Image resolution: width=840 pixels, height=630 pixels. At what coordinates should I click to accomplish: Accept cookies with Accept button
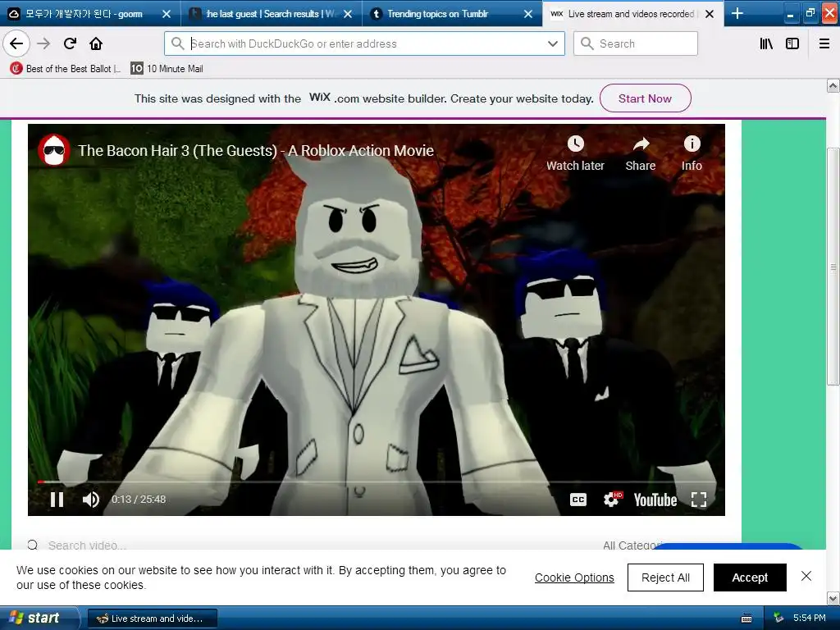750,577
